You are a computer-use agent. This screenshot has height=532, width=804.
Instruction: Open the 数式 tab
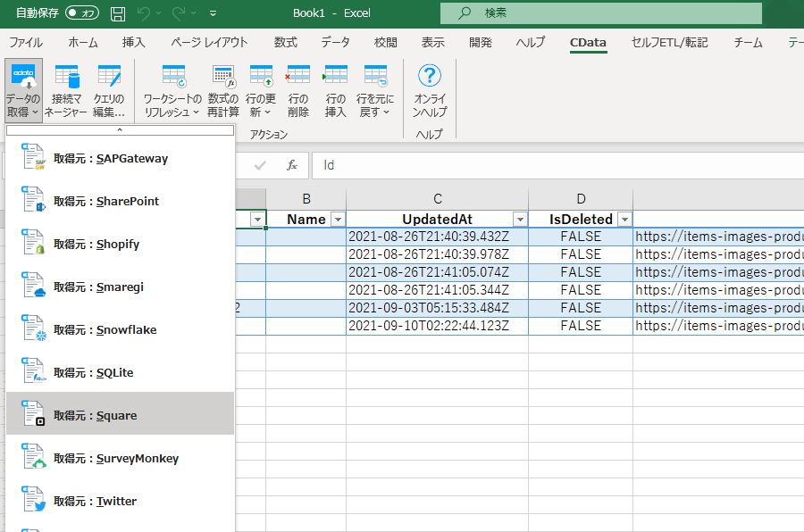click(x=286, y=43)
